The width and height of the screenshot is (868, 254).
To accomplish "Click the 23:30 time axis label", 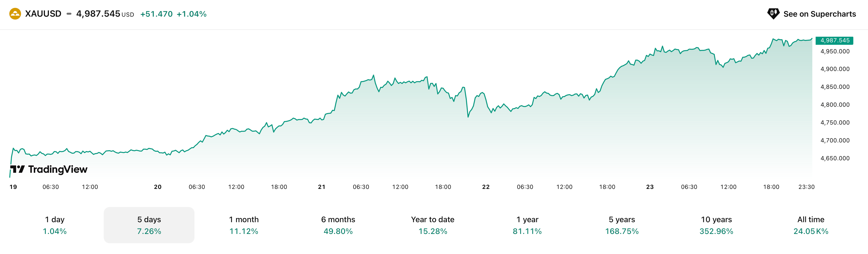I will click(x=806, y=187).
